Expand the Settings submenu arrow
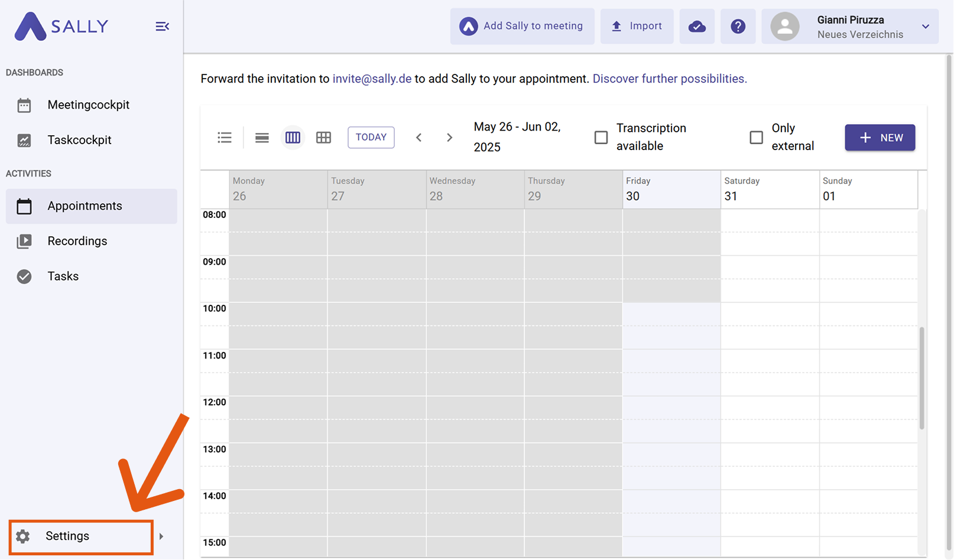 coord(161,536)
